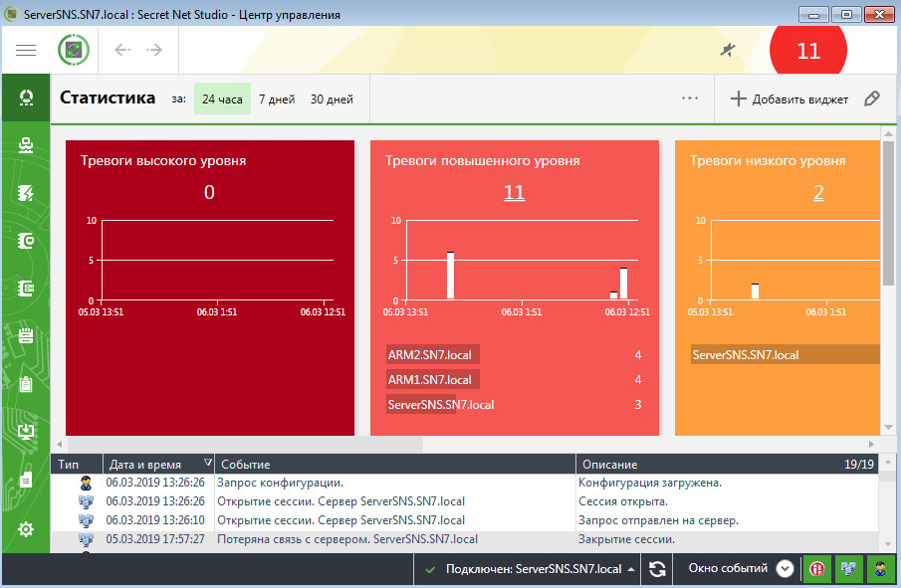901x588 pixels.
Task: Open the 11 elevated alerts count link
Action: (515, 192)
